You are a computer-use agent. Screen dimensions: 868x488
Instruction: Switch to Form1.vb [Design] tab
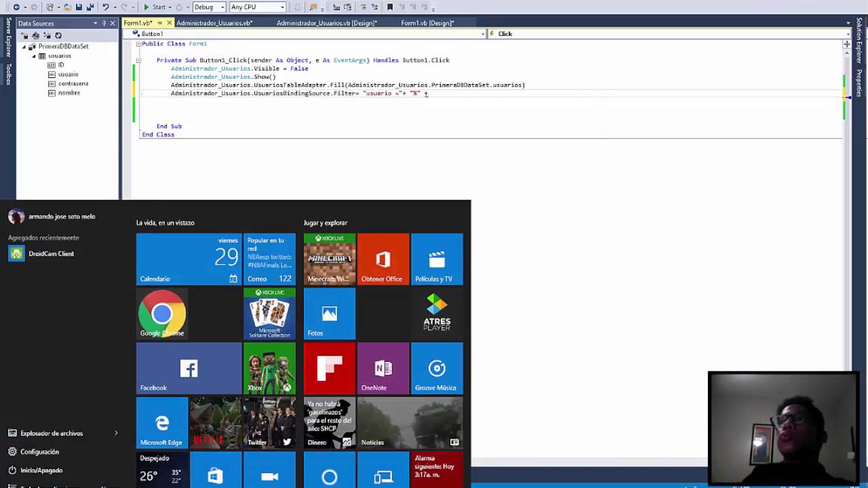coord(427,23)
